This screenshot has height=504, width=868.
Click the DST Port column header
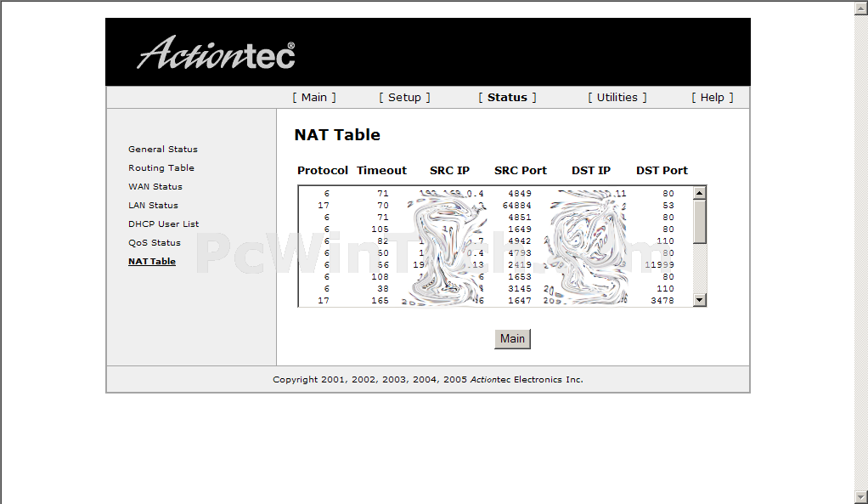(662, 171)
